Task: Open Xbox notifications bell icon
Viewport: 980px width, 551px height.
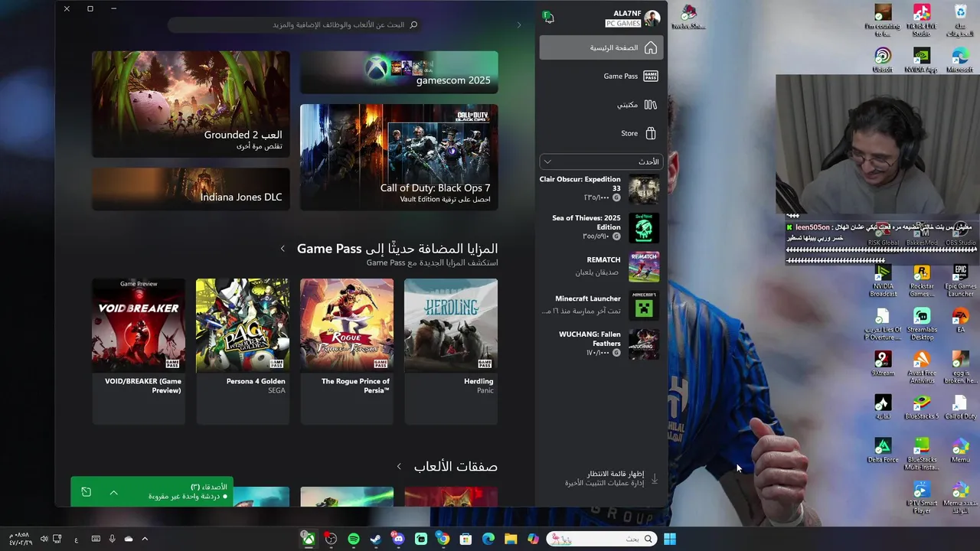Action: 548,17
